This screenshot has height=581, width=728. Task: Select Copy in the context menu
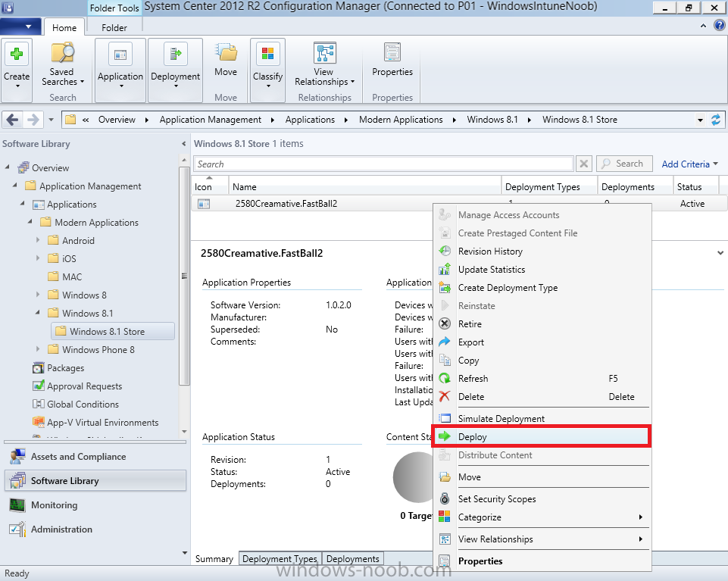tap(542, 361)
